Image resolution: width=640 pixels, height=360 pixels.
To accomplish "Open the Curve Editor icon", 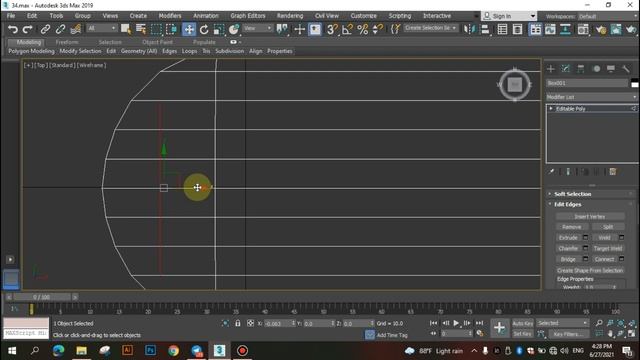I will coord(550,29).
